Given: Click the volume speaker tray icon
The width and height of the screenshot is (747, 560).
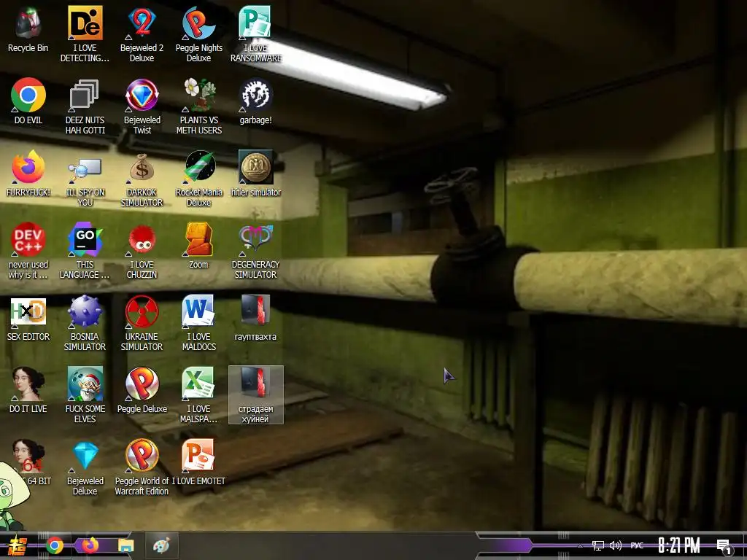Looking at the screenshot, I should [616, 545].
